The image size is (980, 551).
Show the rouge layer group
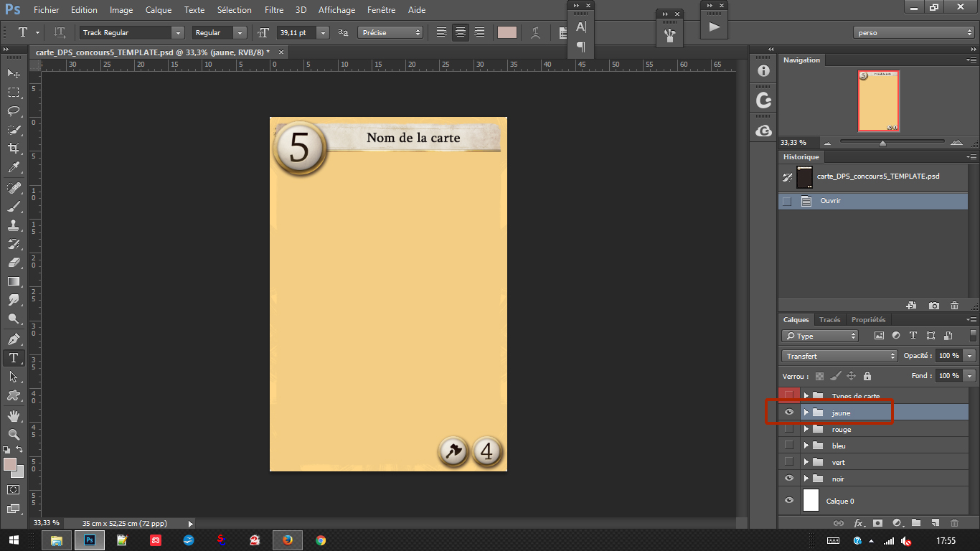[789, 429]
